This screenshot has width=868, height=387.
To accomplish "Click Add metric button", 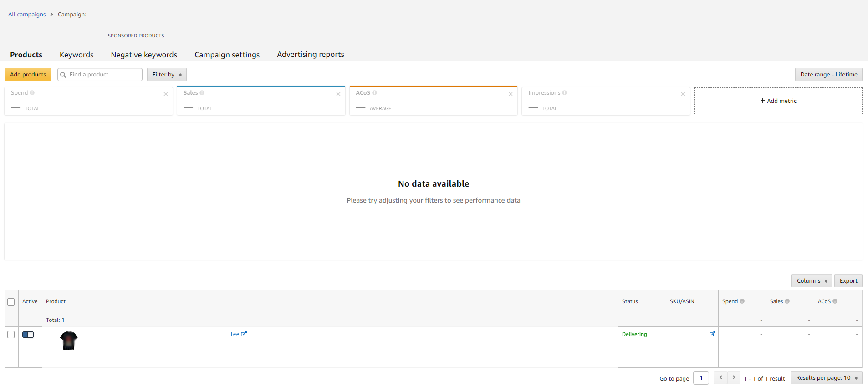I will (778, 101).
